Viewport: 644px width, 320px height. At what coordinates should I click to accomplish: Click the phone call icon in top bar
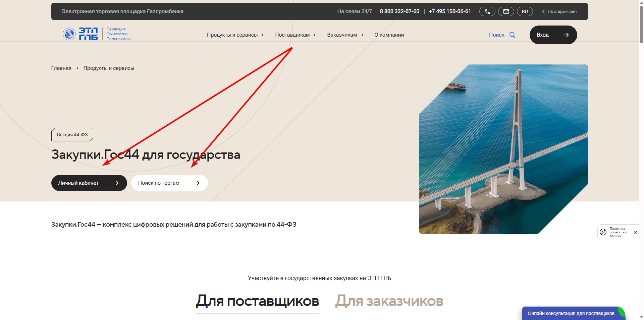(487, 11)
